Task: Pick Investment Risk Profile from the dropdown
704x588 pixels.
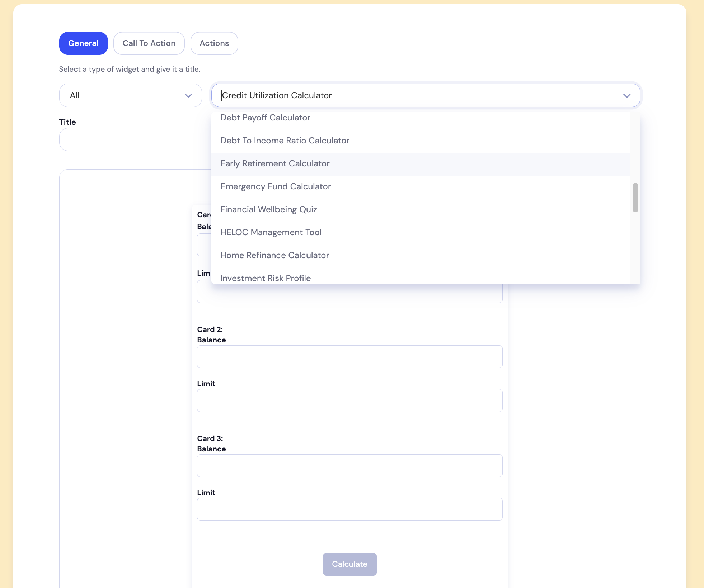Action: 266,278
